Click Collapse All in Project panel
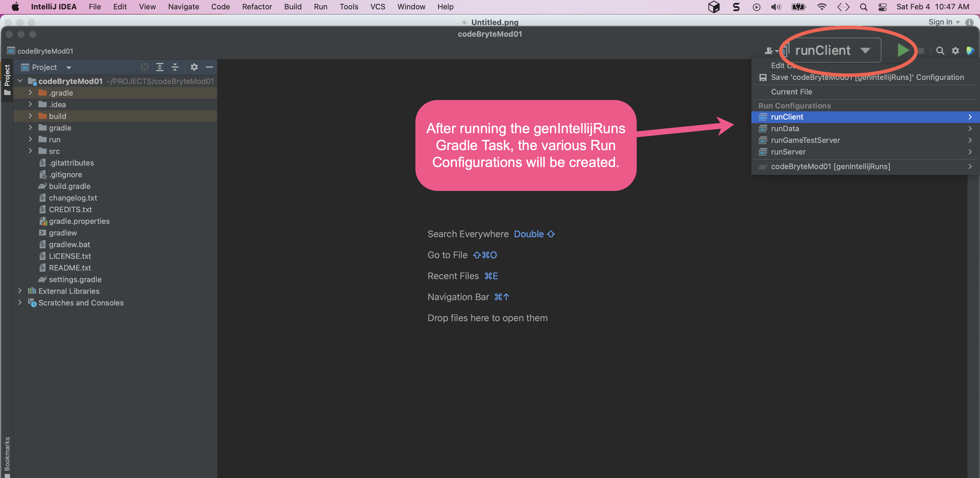Screen dimensions: 980x478 (175, 67)
